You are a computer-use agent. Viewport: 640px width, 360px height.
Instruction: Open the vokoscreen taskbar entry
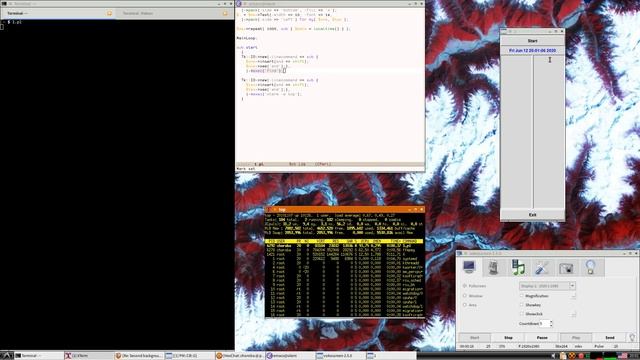tap(340, 356)
